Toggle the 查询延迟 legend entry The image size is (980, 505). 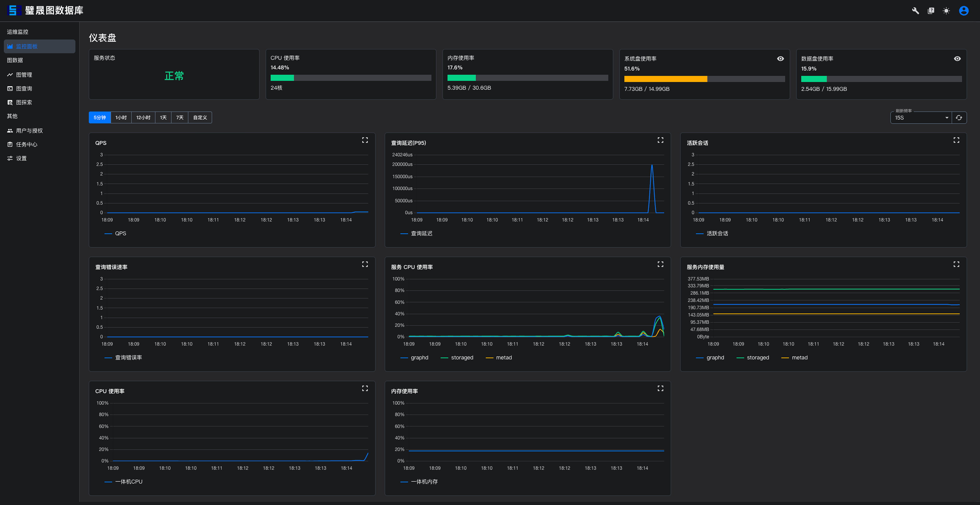(416, 233)
